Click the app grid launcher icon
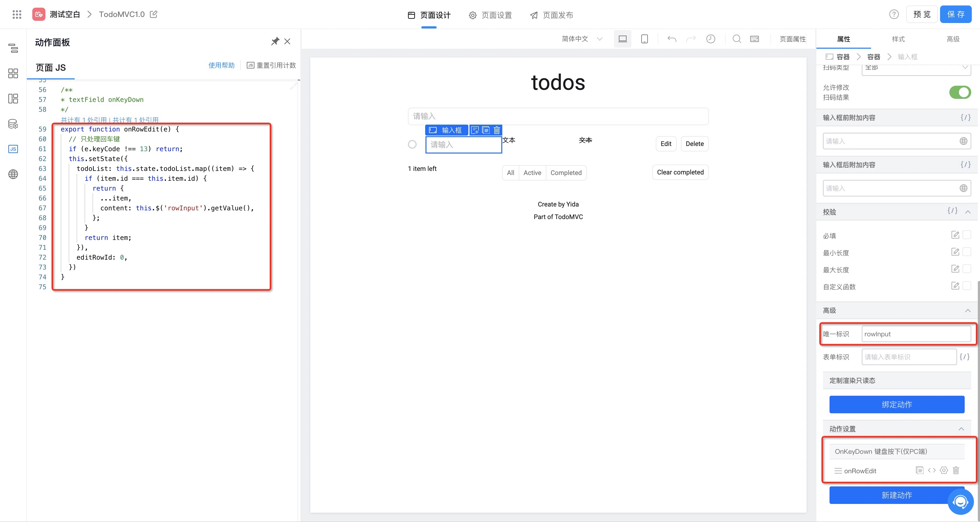The height and width of the screenshot is (522, 980). tap(17, 15)
